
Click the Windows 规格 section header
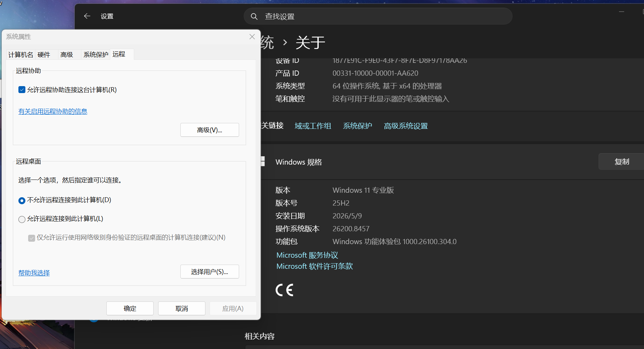[299, 162]
